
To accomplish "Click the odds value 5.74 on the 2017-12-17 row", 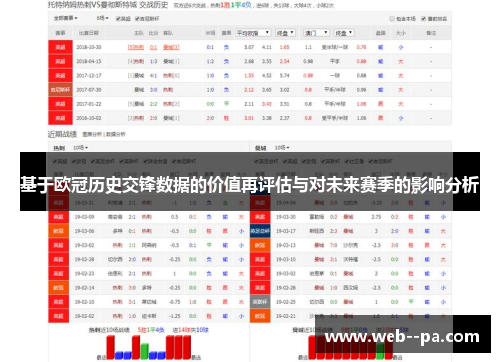I will click(284, 76).
